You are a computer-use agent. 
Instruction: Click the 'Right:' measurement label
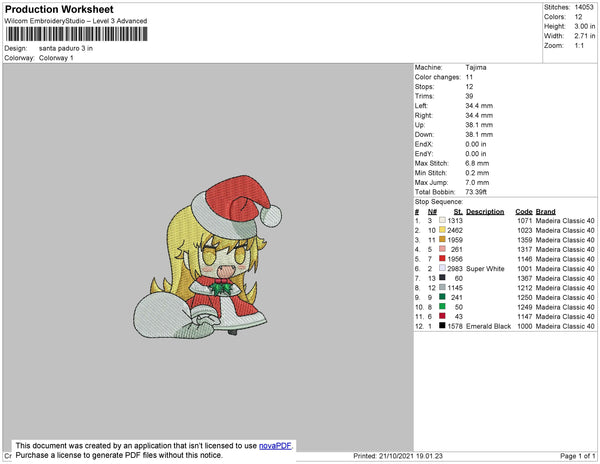pos(424,116)
